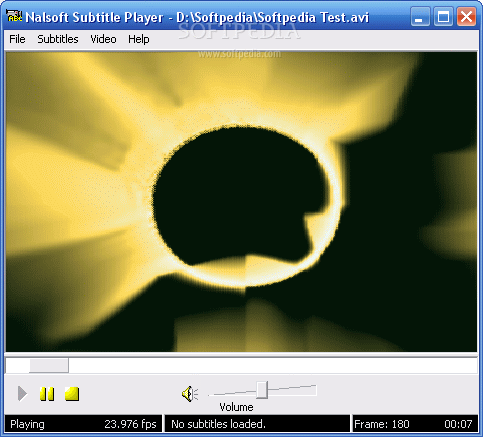483x437 pixels.
Task: Close the Nalsoft Subtitle Player window
Action: click(x=466, y=16)
